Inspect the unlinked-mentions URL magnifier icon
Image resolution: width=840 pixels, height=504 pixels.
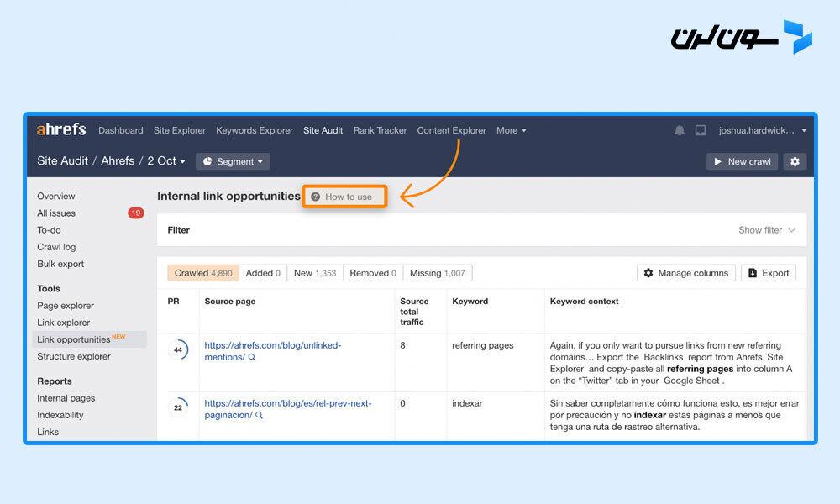pos(252,357)
